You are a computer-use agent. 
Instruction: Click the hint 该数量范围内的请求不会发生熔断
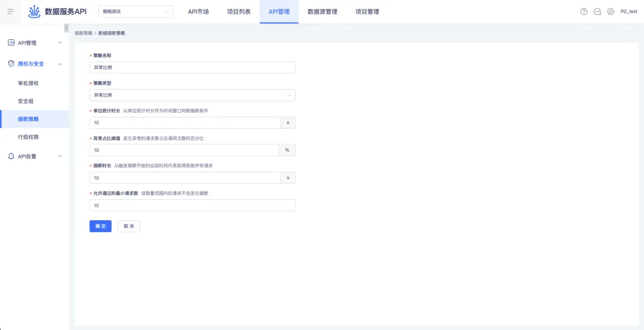175,193
